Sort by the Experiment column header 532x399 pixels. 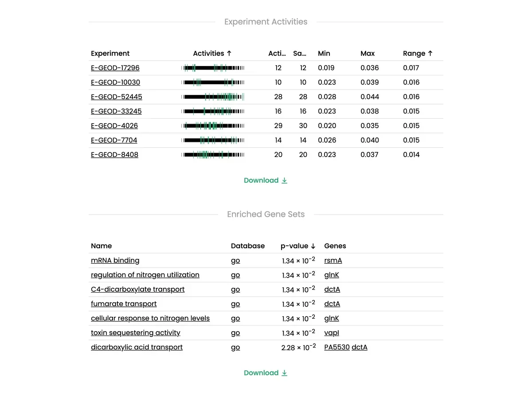point(110,53)
